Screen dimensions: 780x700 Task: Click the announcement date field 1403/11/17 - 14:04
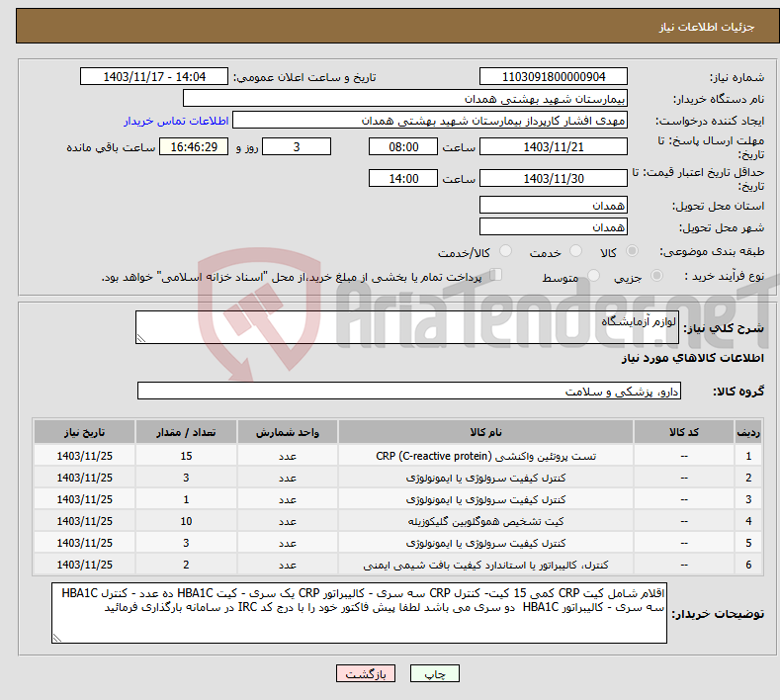[153, 76]
